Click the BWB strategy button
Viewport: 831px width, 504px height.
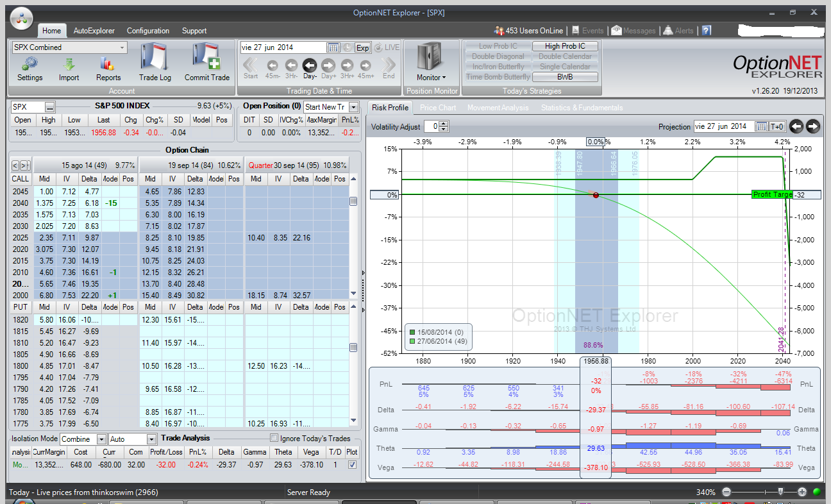[x=565, y=77]
